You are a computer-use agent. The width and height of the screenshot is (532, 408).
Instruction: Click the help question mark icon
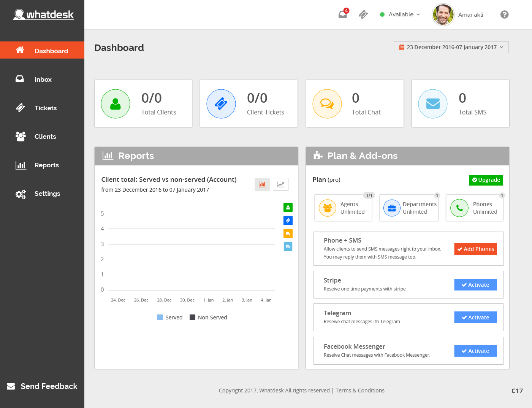tap(504, 14)
